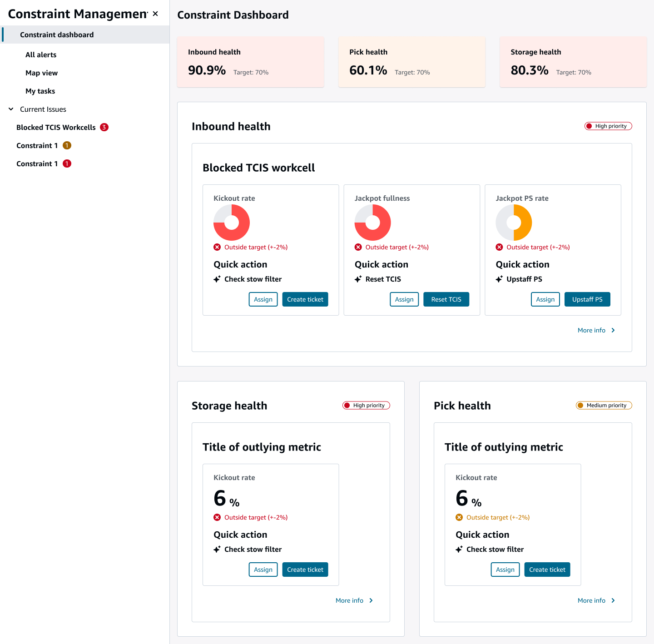Image resolution: width=654 pixels, height=644 pixels.
Task: Click the sparkle icon in the Pick health quick action
Action: (x=459, y=549)
